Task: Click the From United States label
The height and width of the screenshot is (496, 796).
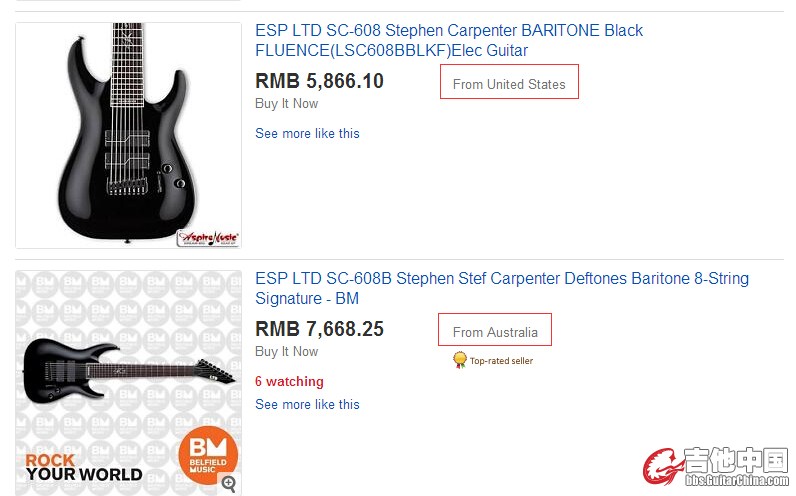Action: click(509, 84)
